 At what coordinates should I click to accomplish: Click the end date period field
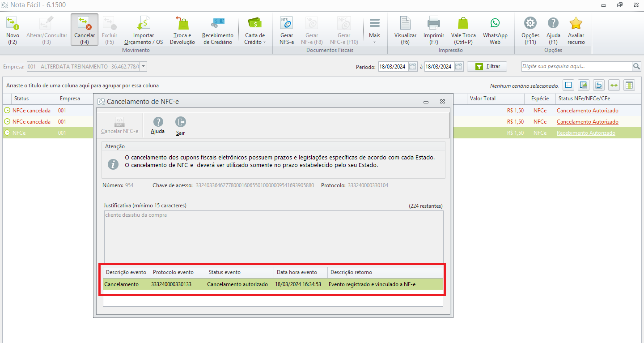tap(439, 67)
